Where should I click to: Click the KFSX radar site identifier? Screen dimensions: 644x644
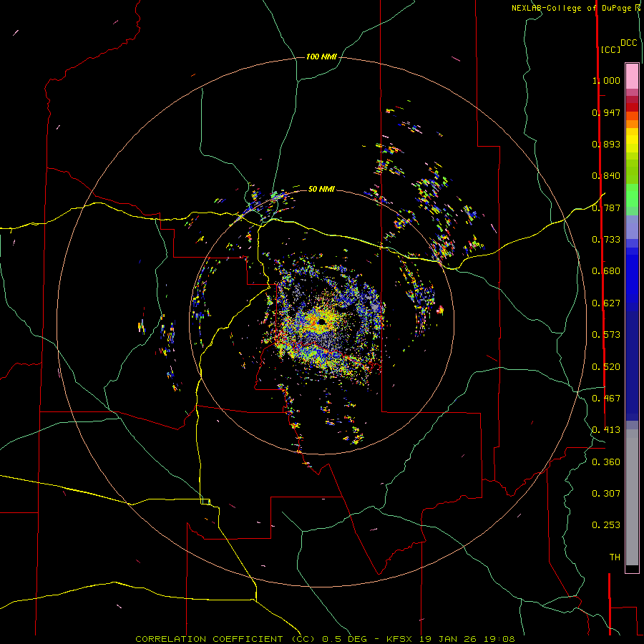point(401,639)
